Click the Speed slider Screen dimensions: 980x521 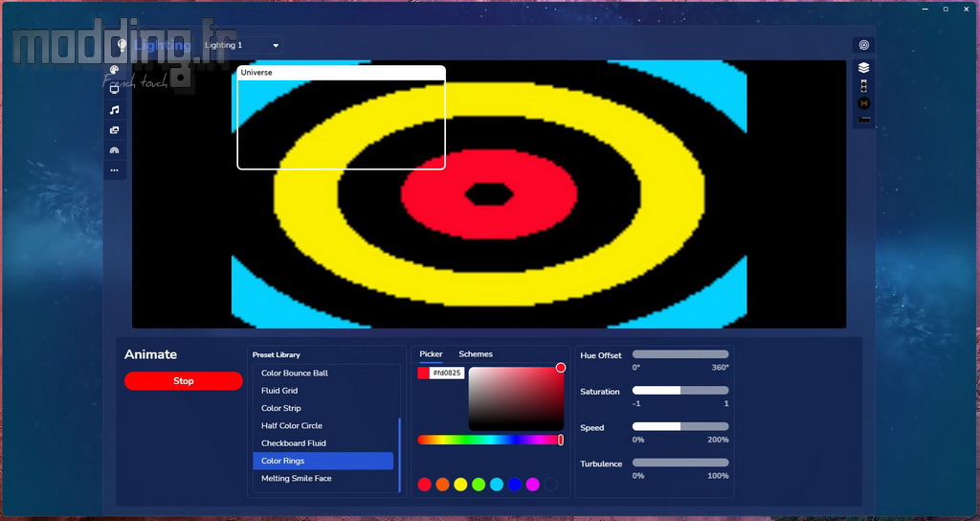click(680, 426)
